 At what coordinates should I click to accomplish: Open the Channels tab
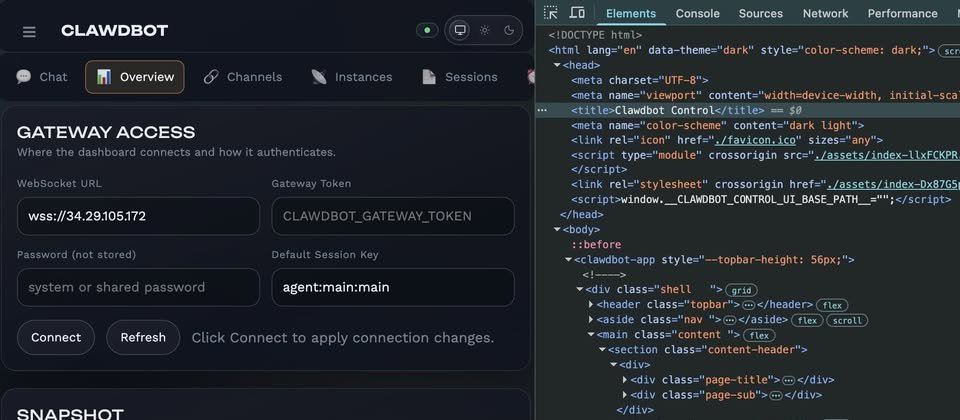[x=243, y=77]
